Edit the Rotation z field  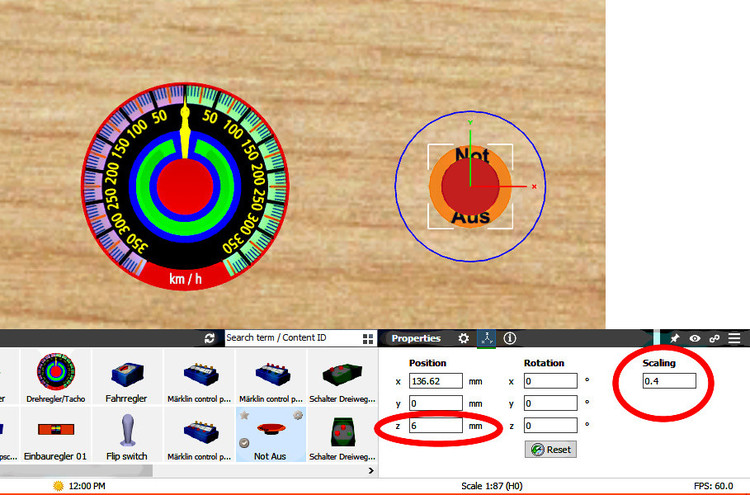click(x=551, y=426)
